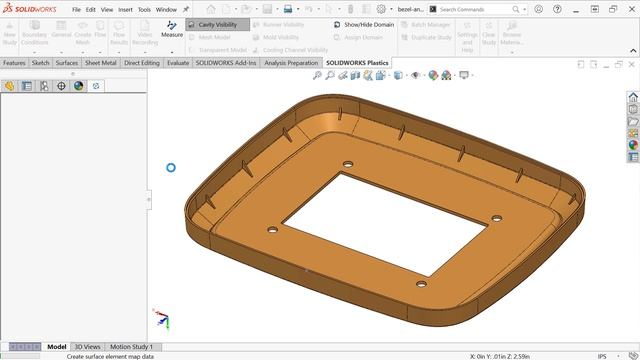
Task: Open Settings and Help
Action: pyautogui.click(x=467, y=37)
